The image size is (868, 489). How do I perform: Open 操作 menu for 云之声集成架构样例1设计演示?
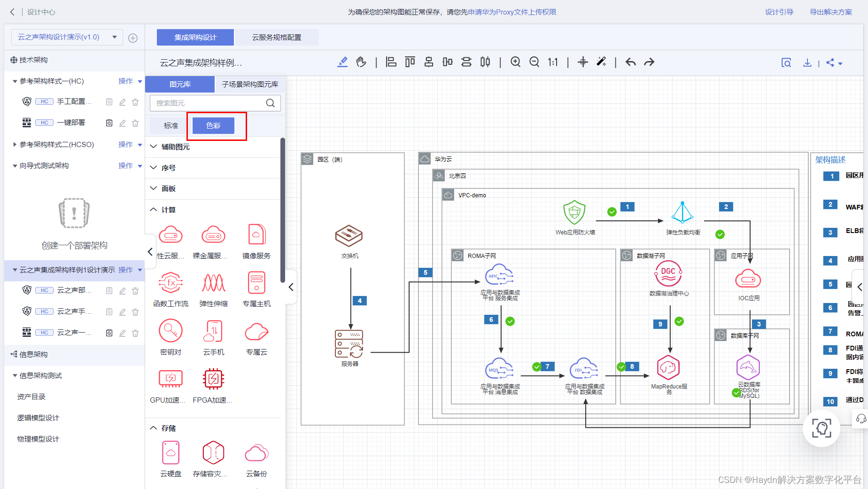coord(130,270)
